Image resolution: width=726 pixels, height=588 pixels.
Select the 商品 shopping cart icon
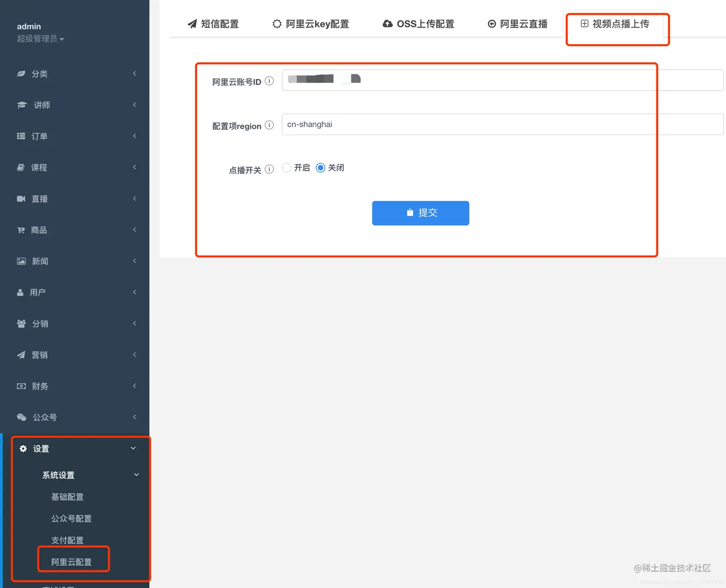click(21, 230)
